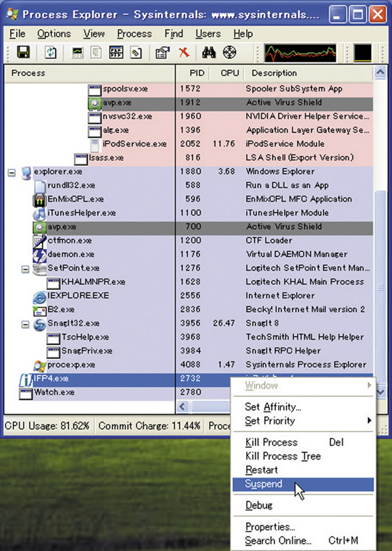Viewport: 392px width, 551px height.
Task: Collapse the explorer.exe tree node
Action: [x=12, y=173]
